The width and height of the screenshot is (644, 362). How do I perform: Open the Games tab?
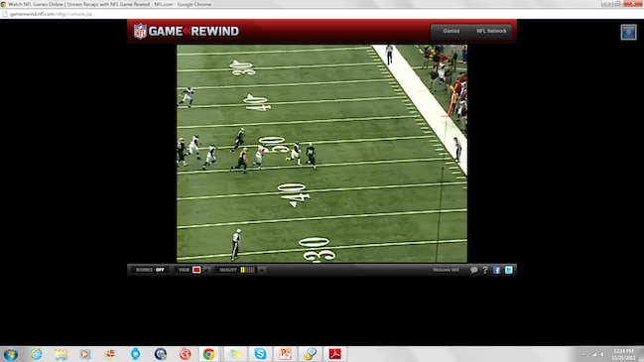pos(451,31)
